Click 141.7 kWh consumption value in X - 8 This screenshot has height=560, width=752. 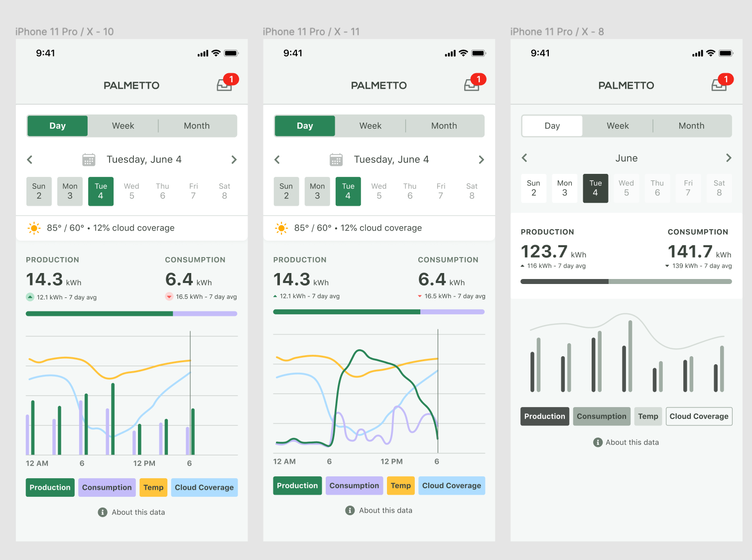(x=700, y=252)
